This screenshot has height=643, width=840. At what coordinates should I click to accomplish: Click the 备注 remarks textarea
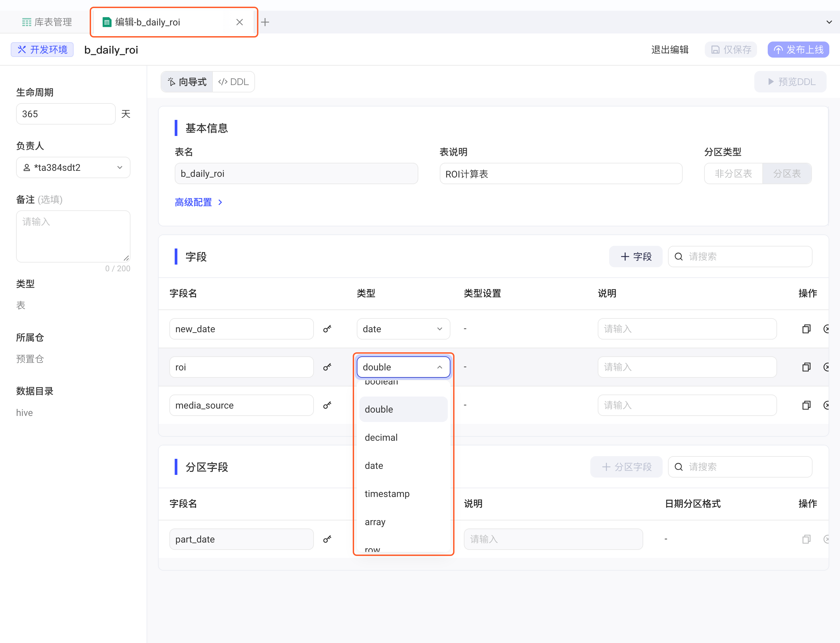(73, 236)
